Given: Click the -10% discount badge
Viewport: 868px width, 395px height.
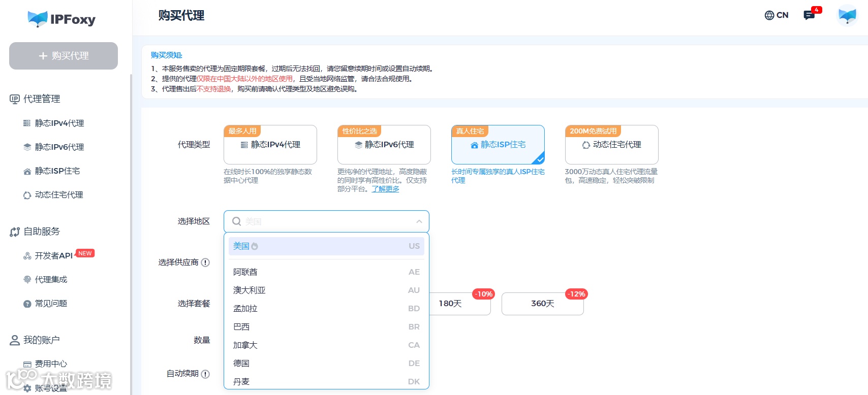Looking at the screenshot, I should tap(484, 294).
